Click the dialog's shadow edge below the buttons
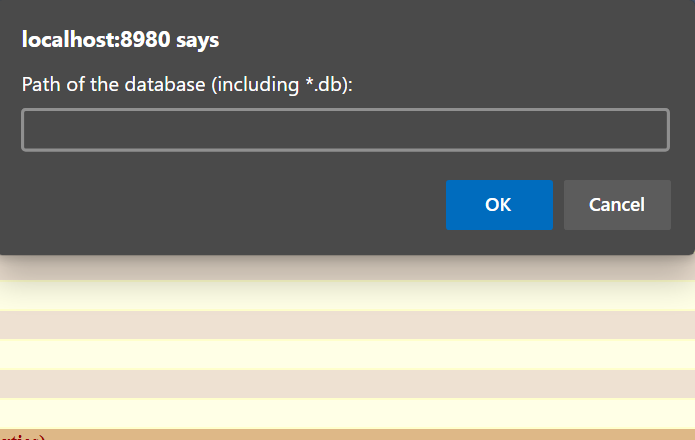This screenshot has height=440, width=695. 347,262
